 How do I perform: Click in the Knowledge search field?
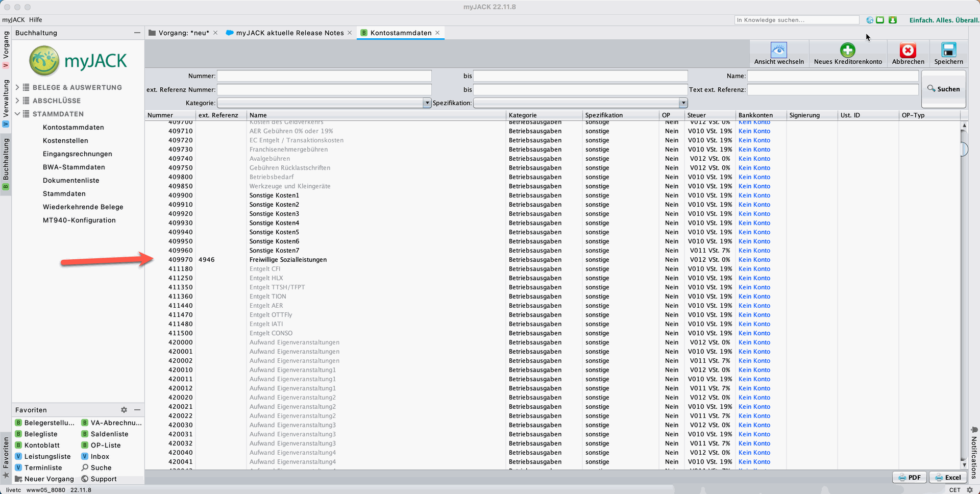coord(796,20)
